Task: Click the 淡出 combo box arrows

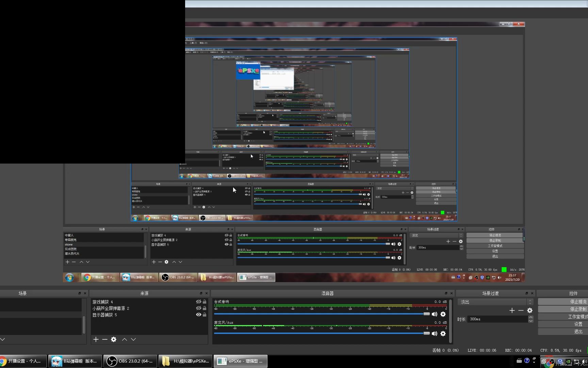Action: (530, 302)
